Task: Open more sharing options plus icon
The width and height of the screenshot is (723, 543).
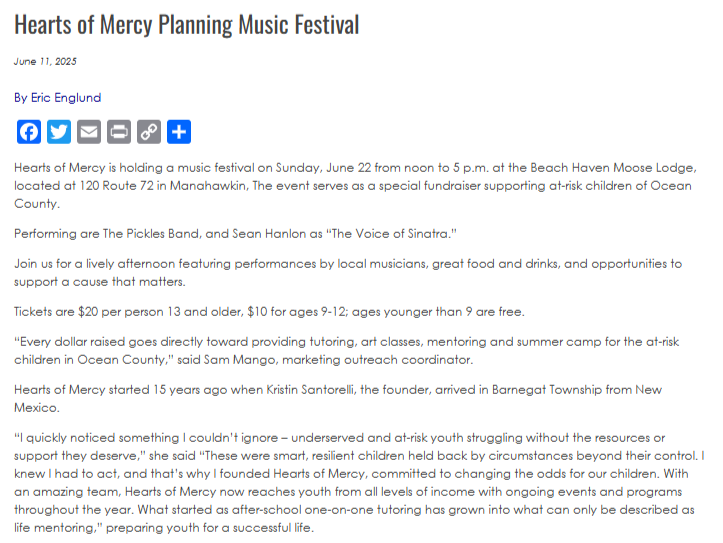Action: point(178,132)
